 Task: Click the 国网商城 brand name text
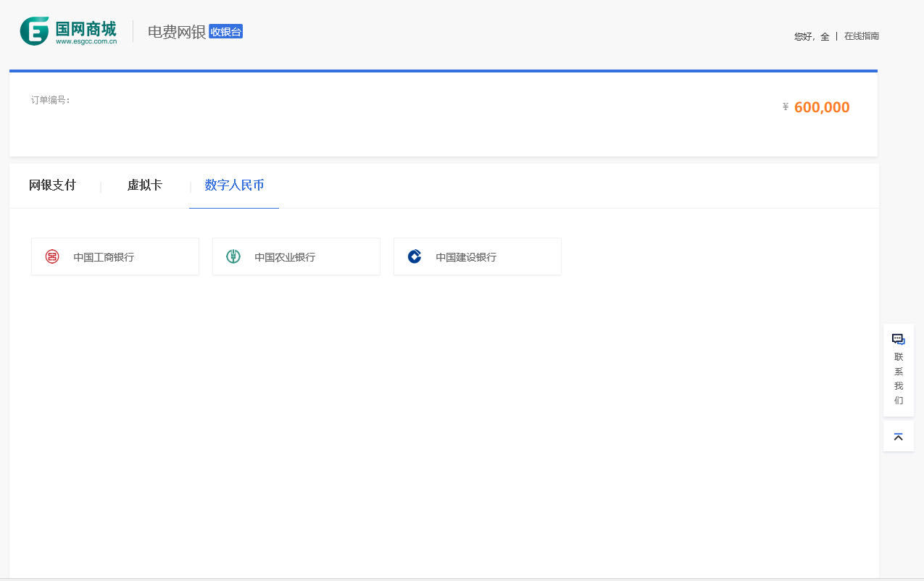[x=86, y=28]
